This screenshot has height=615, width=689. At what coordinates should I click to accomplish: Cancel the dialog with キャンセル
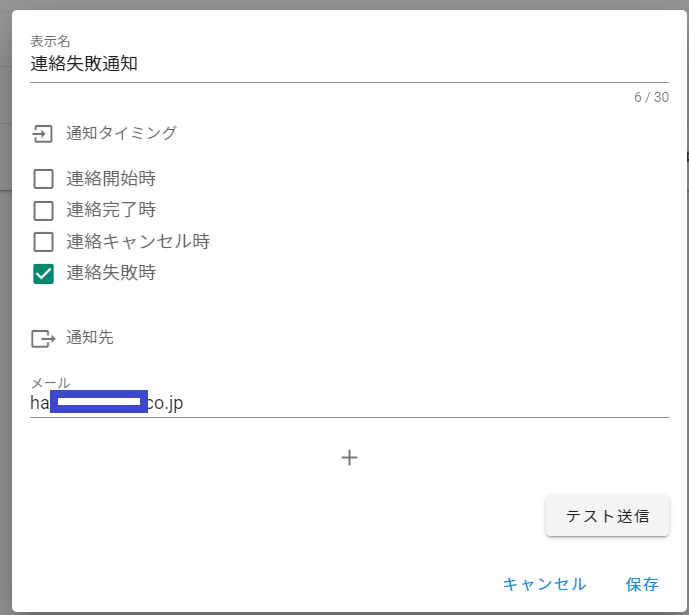tap(544, 584)
